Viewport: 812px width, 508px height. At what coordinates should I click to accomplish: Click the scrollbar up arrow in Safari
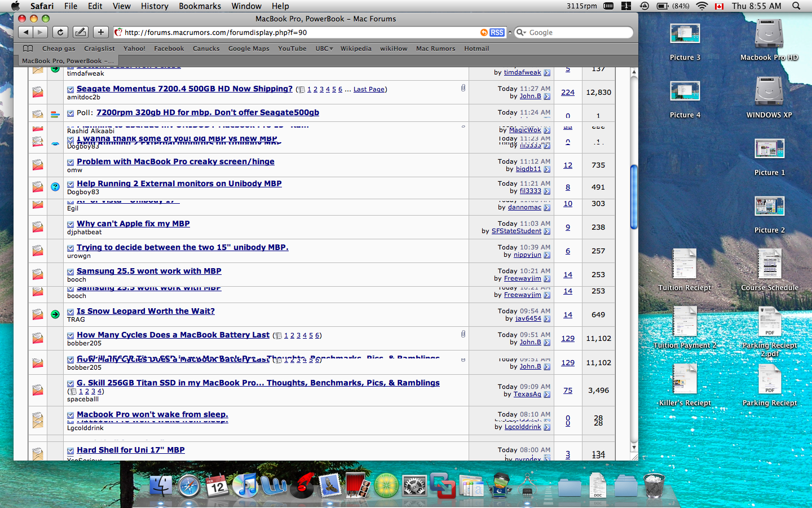pos(634,72)
